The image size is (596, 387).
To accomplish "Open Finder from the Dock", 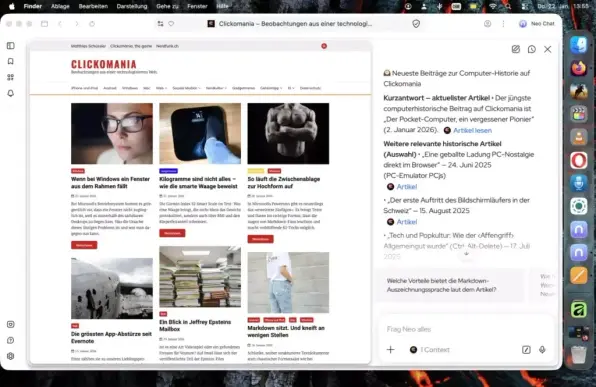I will coord(579,45).
